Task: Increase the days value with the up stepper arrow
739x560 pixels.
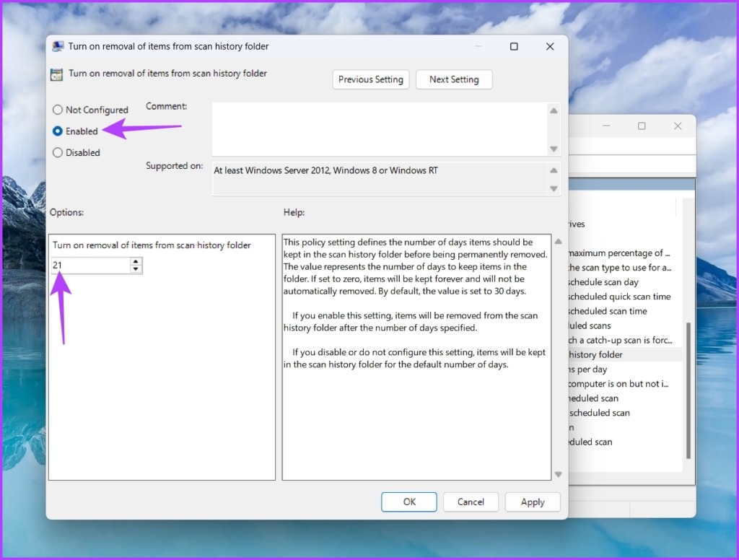Action: (136, 262)
